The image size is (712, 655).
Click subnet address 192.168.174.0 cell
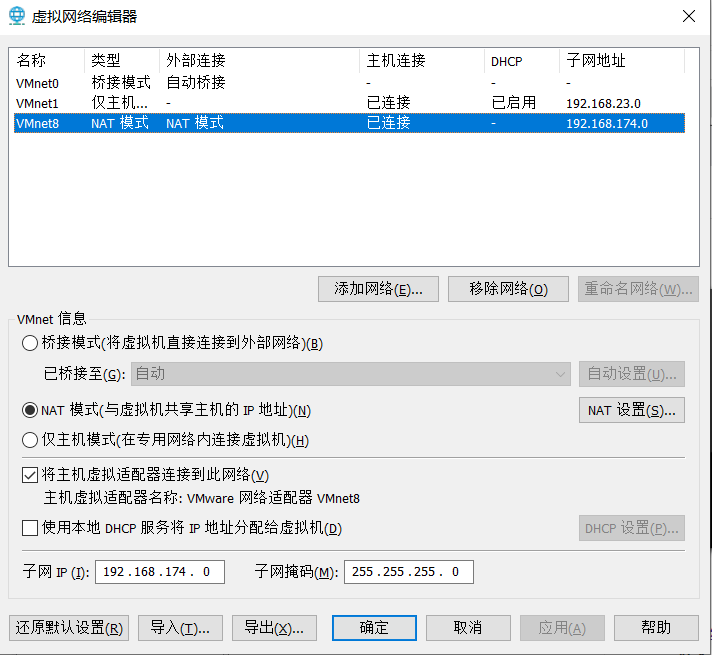click(x=607, y=124)
